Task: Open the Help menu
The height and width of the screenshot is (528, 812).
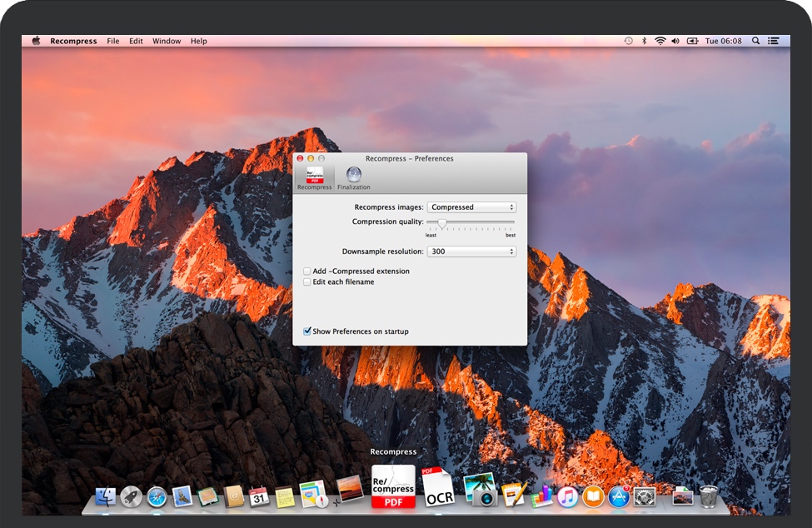Action: point(198,41)
